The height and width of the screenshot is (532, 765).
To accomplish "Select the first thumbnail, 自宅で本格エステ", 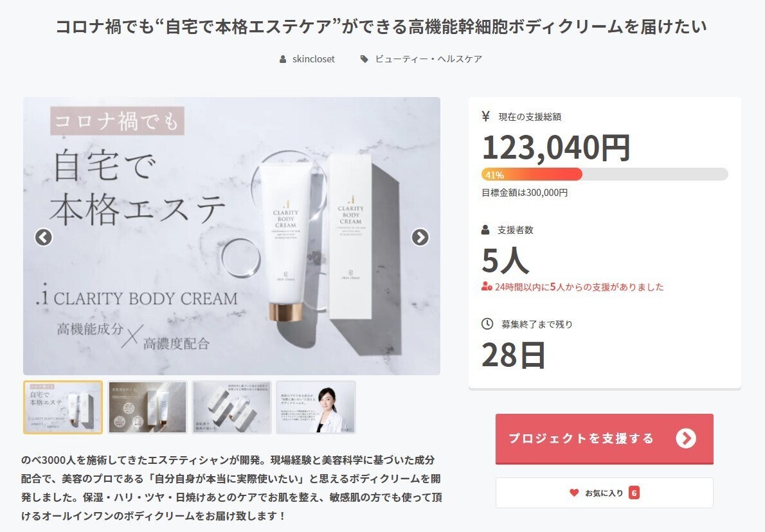I will pos(63,407).
